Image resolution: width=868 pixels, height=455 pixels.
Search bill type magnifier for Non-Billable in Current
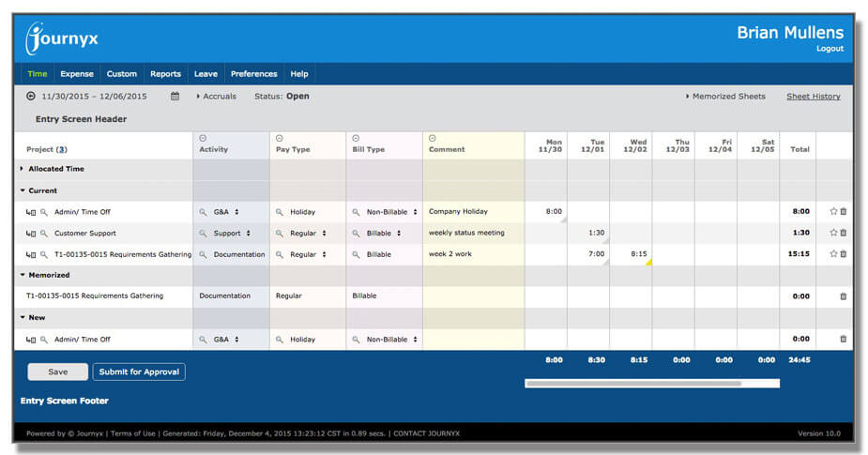pyautogui.click(x=356, y=212)
